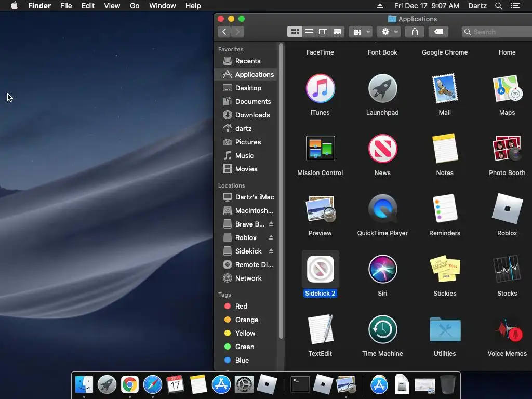Select the Stocks app icon

click(507, 269)
